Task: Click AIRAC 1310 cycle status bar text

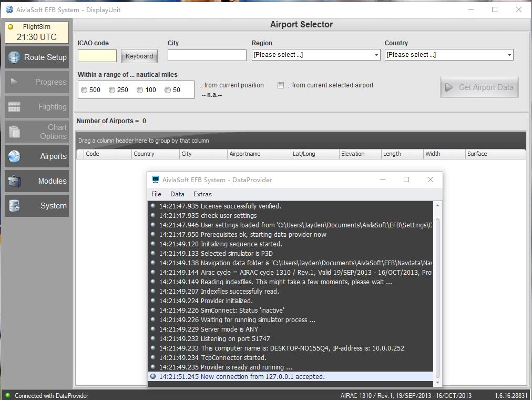Action: pos(406,396)
